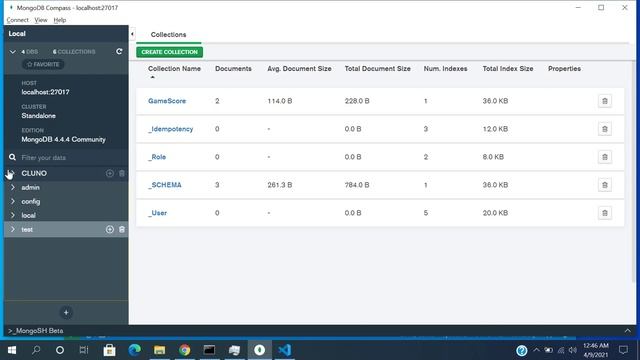Open the terminal window from taskbar

(209, 350)
